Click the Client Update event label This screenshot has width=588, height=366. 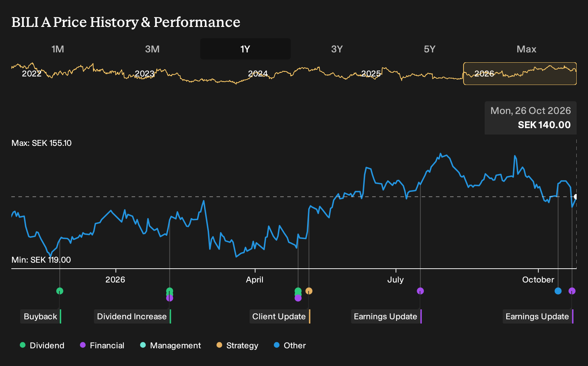point(279,316)
